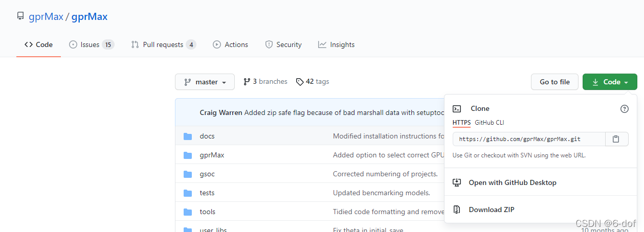Copy the clone URL with clipboard icon
Image resolution: width=644 pixels, height=232 pixels.
tap(616, 139)
